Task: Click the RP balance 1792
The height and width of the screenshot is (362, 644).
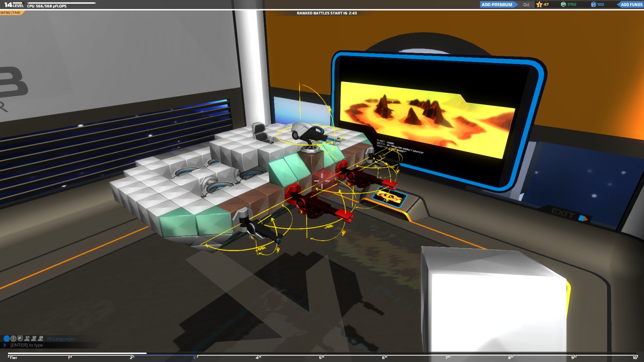Action: (x=572, y=4)
